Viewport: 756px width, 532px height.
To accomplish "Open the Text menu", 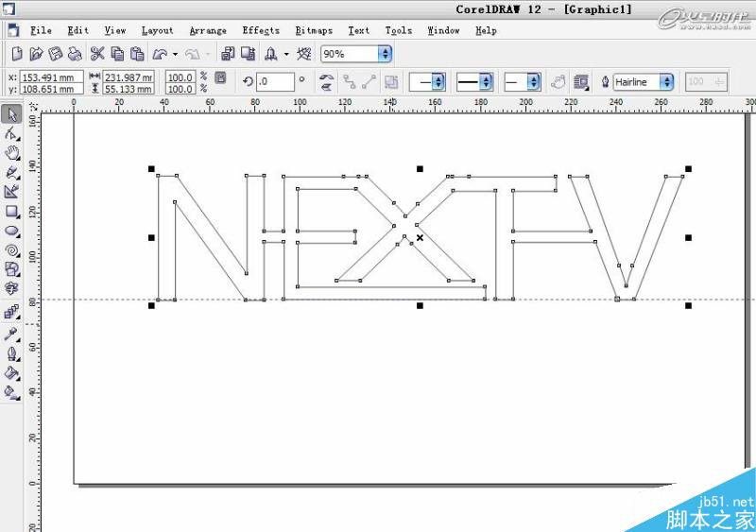I will [x=359, y=30].
